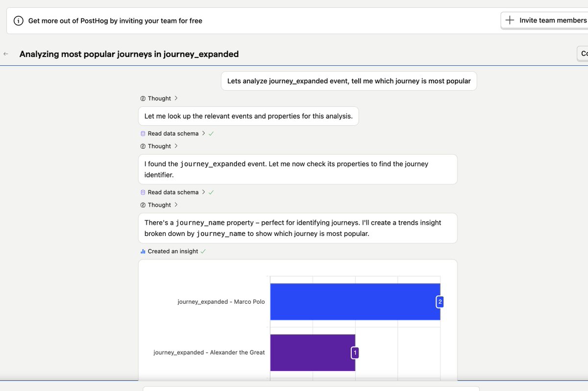Click the journey_expanded - Alexander the Great label
This screenshot has height=391, width=588.
(209, 352)
